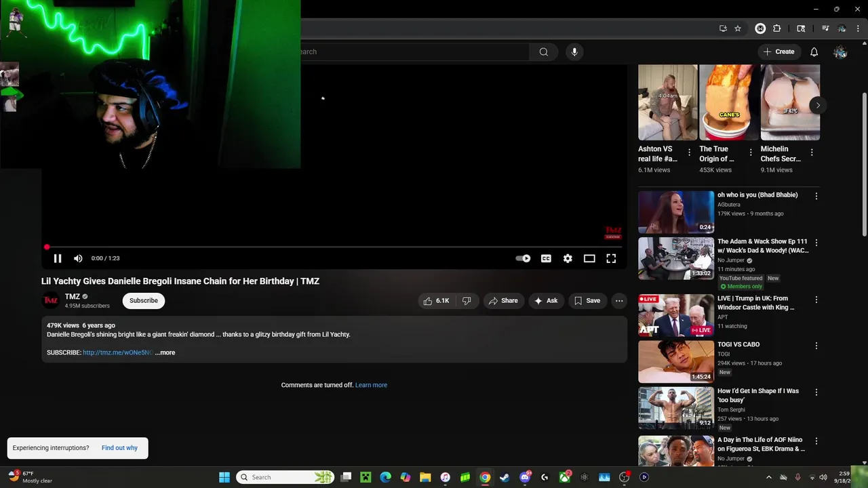Click the search magnifier button

(543, 52)
